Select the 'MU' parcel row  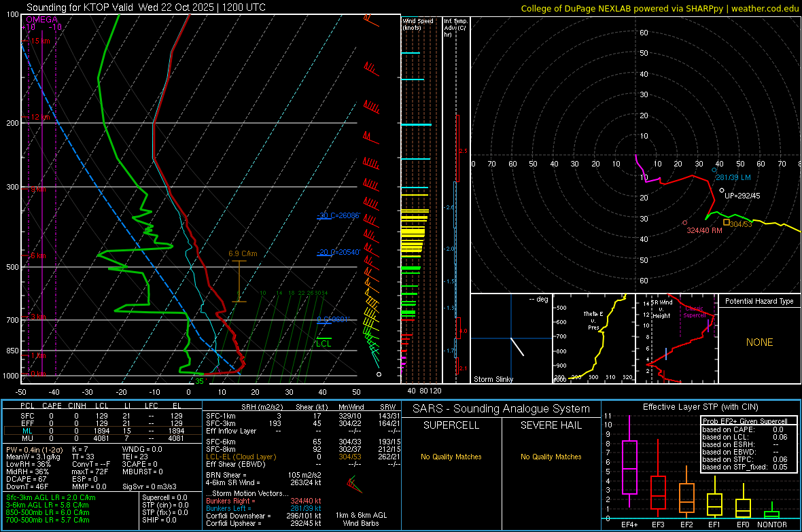click(102, 438)
